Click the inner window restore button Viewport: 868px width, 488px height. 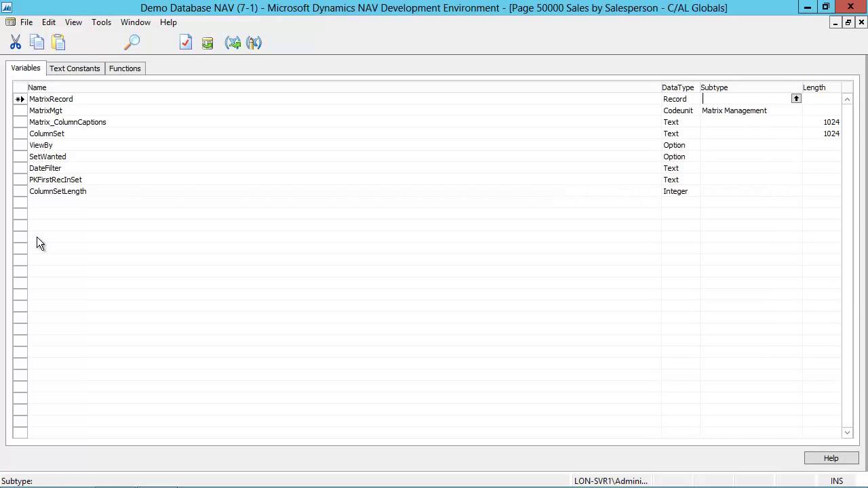coord(848,22)
